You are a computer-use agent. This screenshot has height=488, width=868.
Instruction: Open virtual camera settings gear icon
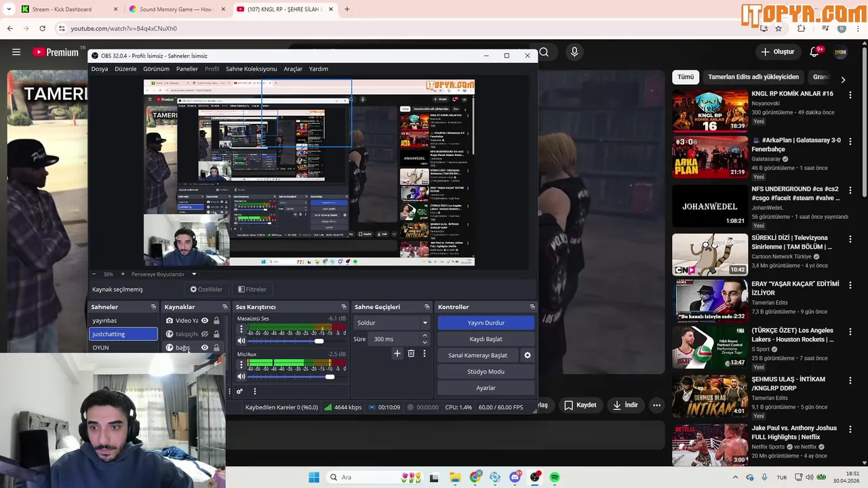(528, 355)
